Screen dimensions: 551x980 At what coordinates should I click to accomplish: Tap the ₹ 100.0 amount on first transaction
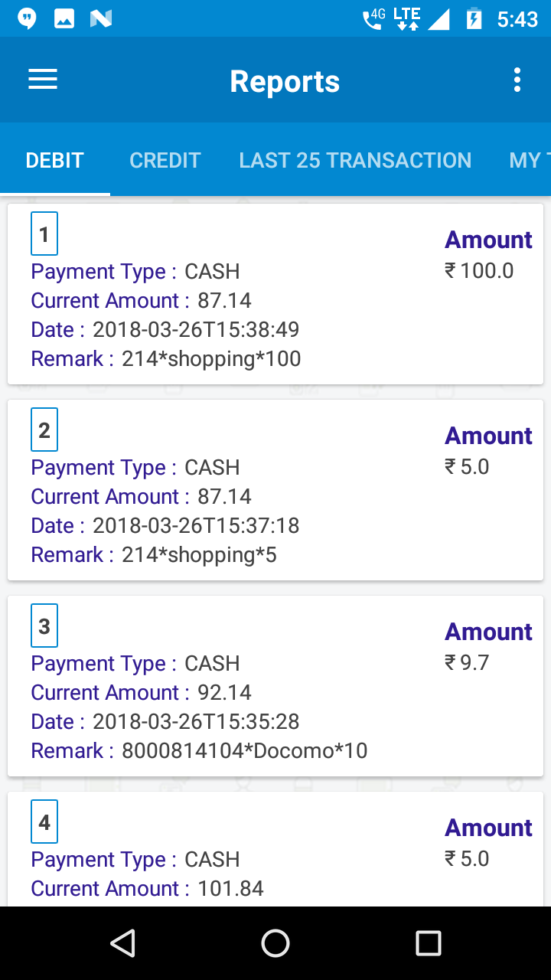coord(479,270)
